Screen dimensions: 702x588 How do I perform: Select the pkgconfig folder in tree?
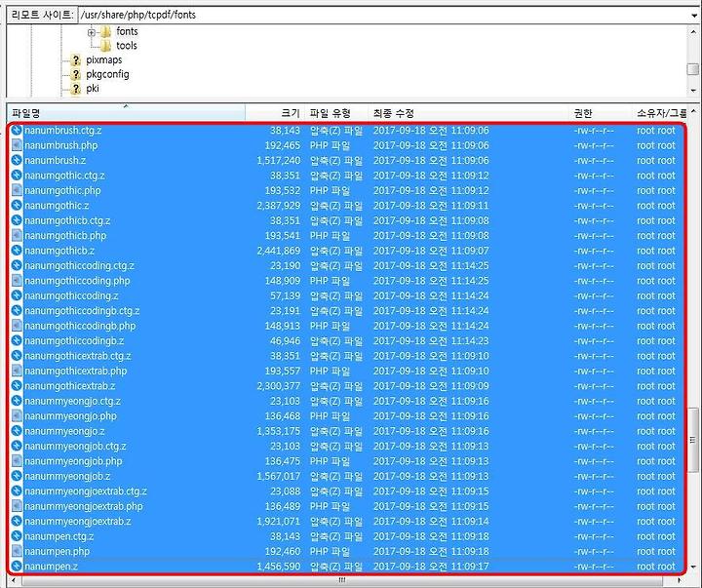pos(107,74)
